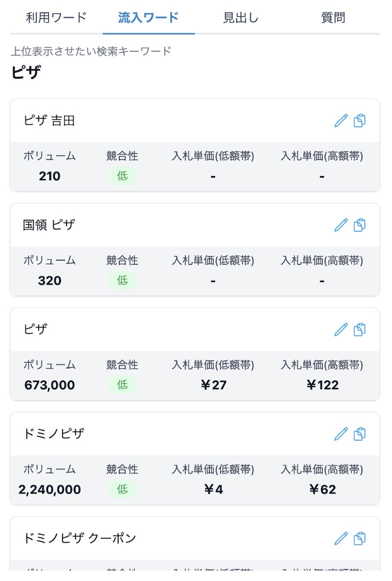
Task: Copy the ピザ 吉田 keyword
Action: (x=360, y=121)
